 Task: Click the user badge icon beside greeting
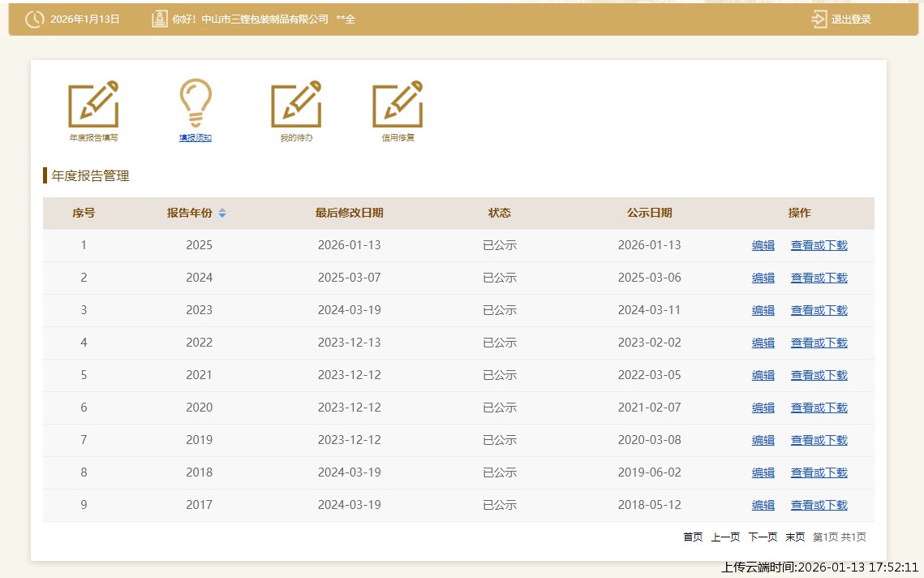pos(159,19)
